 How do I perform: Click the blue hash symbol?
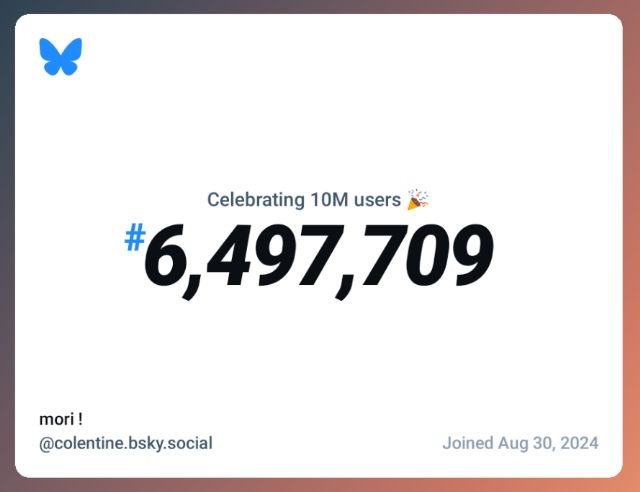point(135,237)
